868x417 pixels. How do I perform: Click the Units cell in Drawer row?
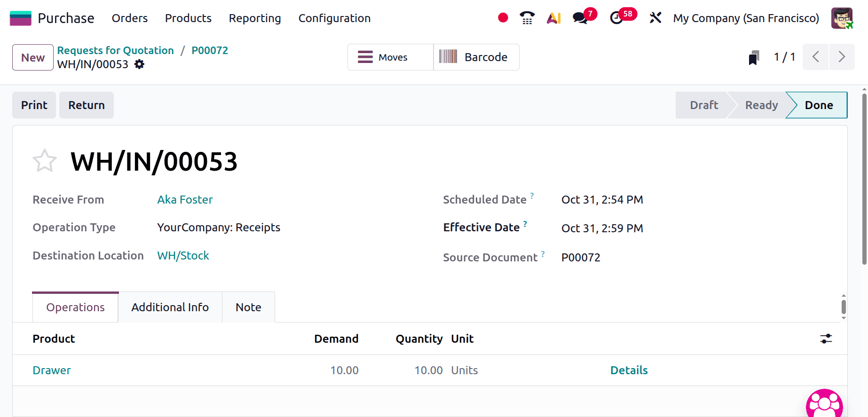tap(465, 370)
